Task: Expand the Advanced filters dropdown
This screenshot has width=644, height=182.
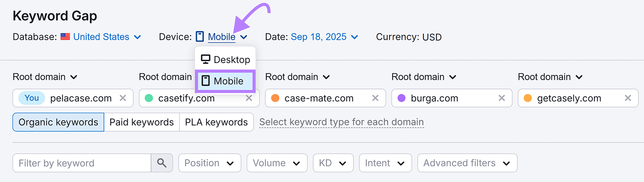Action: [x=467, y=163]
